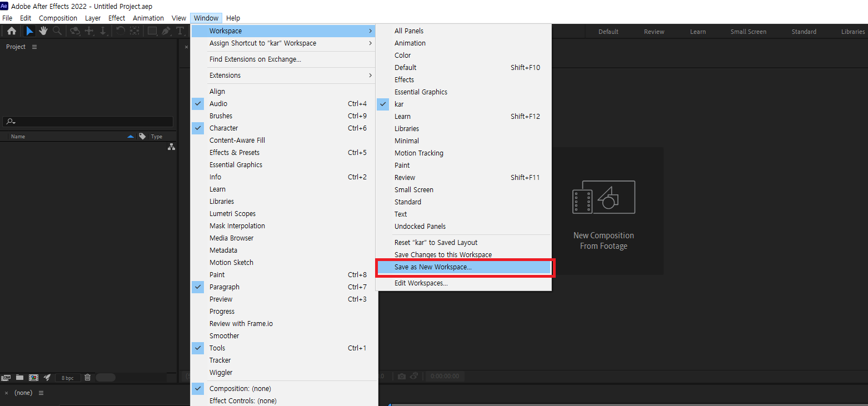Viewport: 868px width, 406px height.
Task: Select the checked kar workspace
Action: 463,104
